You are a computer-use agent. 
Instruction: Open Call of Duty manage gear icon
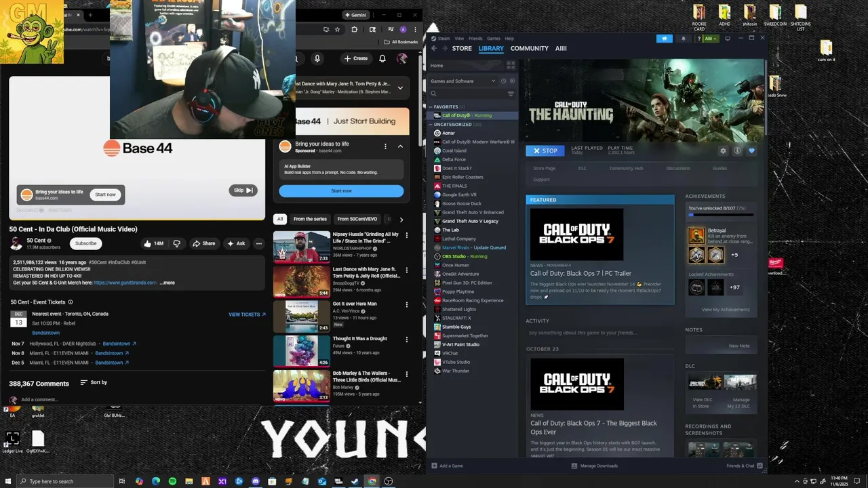coord(723,151)
